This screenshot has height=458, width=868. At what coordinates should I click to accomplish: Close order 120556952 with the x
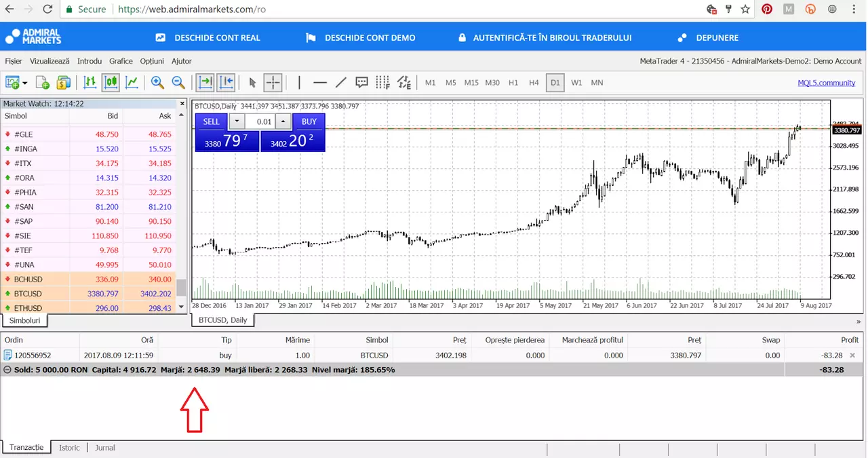853,356
